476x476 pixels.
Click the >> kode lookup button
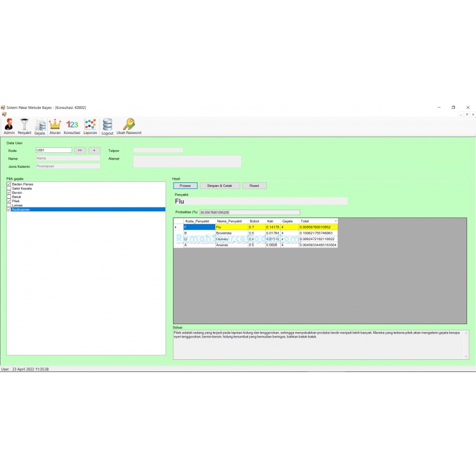pyautogui.click(x=80, y=150)
